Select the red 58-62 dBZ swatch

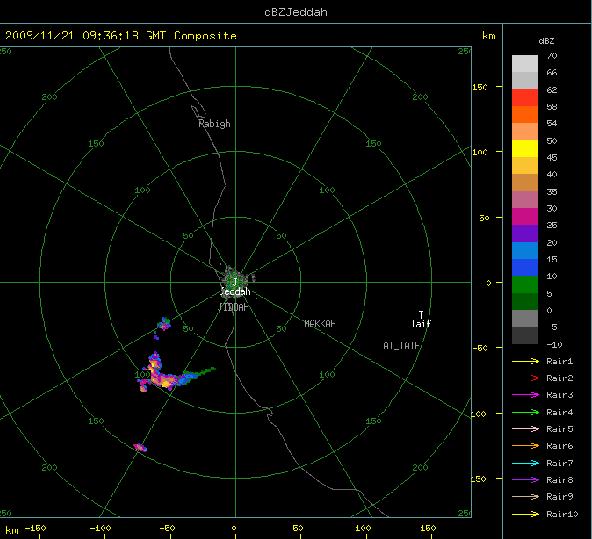click(x=525, y=97)
